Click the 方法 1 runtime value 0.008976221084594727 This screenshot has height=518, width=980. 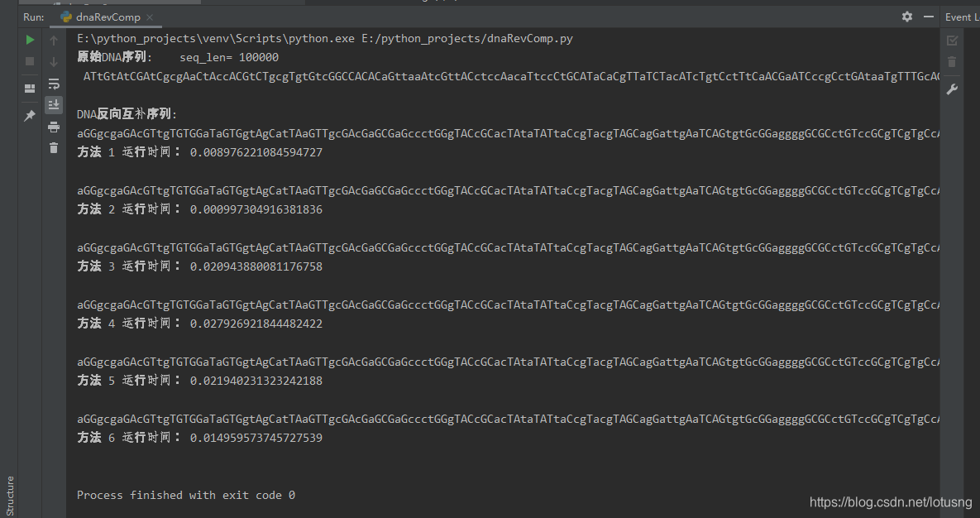click(x=256, y=152)
